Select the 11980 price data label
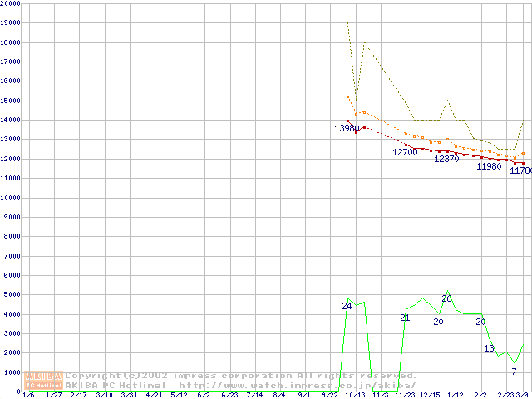 [x=489, y=166]
